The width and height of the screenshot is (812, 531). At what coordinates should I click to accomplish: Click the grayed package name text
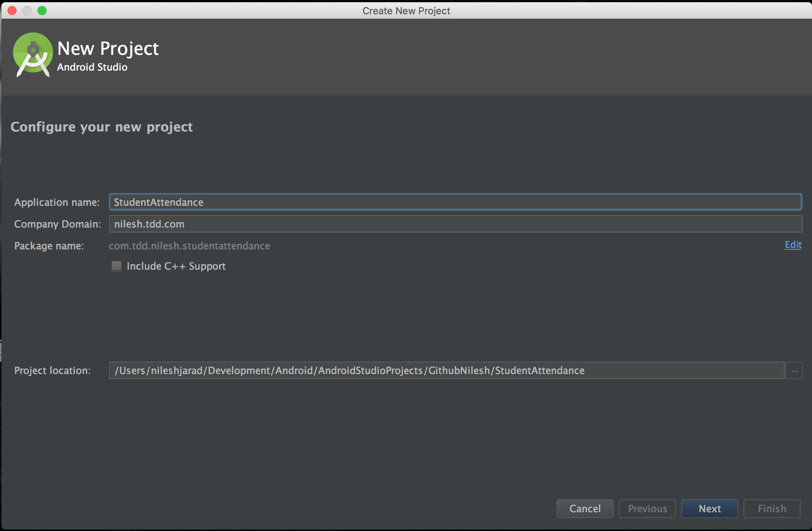pyautogui.click(x=189, y=246)
